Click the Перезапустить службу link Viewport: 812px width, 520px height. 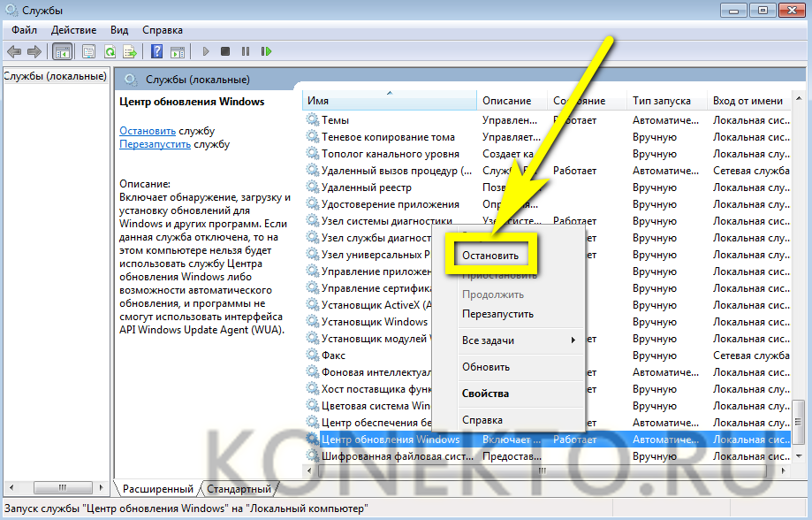click(155, 144)
